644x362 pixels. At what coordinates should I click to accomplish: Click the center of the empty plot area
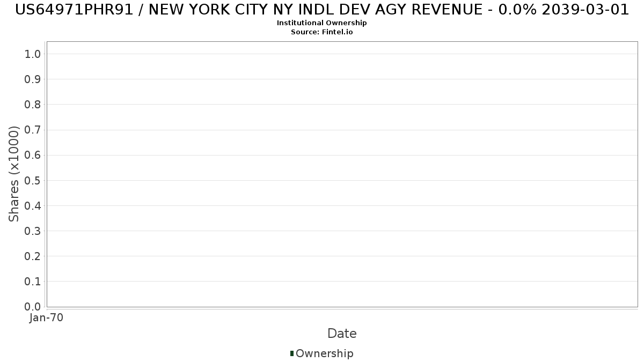(342, 174)
